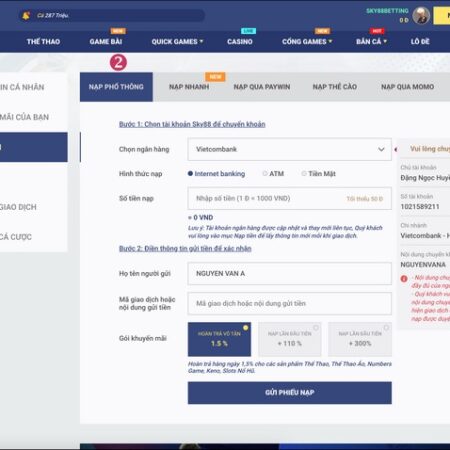Click the SKY88BETTING username
Image resolution: width=450 pixels, height=450 pixels.
click(387, 11)
